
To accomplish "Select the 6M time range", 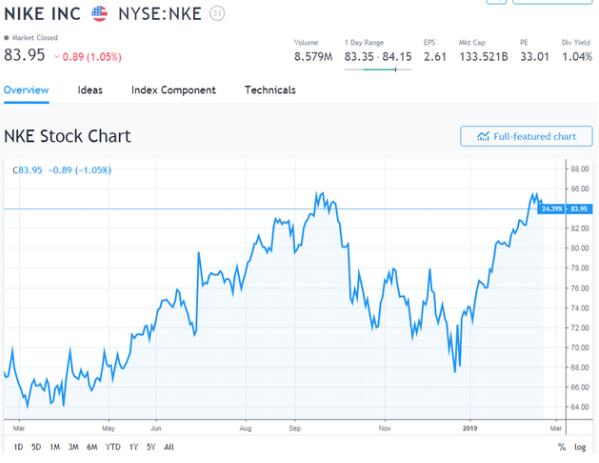I will point(92,447).
